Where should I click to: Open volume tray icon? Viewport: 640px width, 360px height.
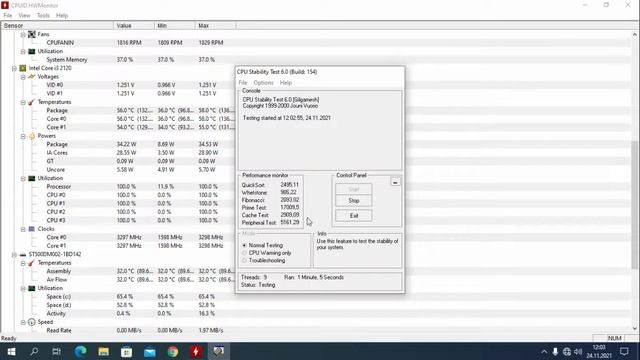(578, 351)
